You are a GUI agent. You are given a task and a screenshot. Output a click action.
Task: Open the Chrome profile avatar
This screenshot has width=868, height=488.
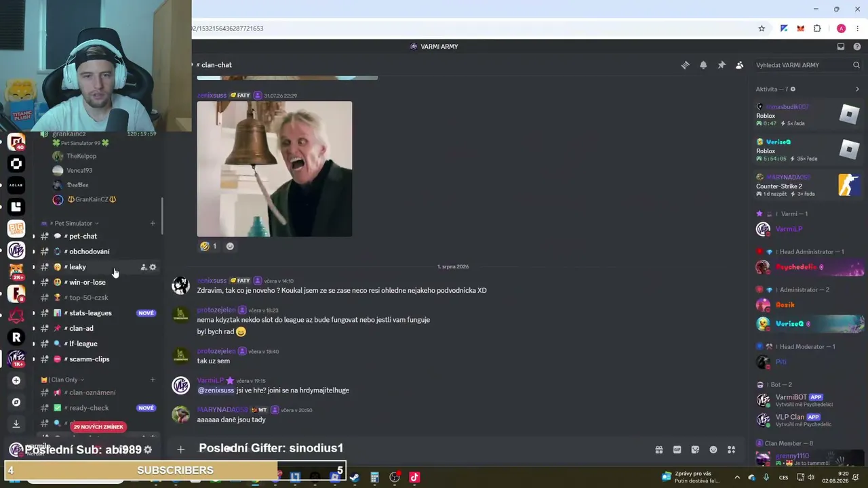click(x=842, y=28)
